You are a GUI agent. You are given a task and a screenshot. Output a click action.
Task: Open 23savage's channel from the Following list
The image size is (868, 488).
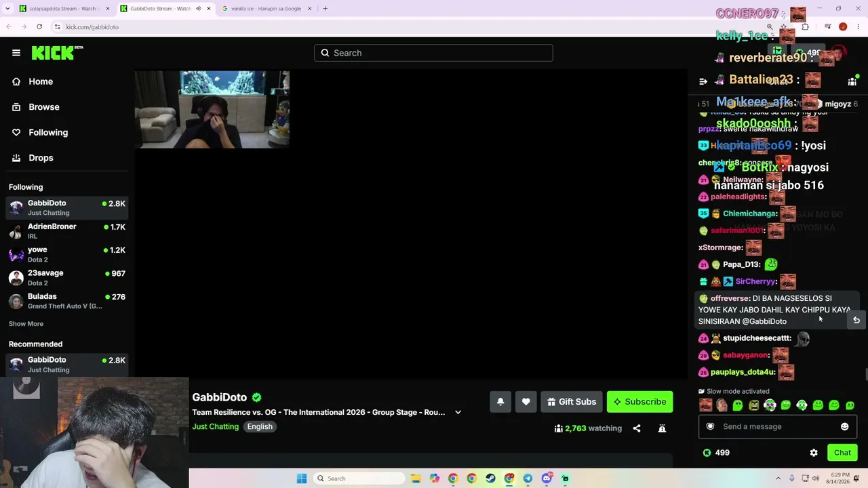[66, 277]
